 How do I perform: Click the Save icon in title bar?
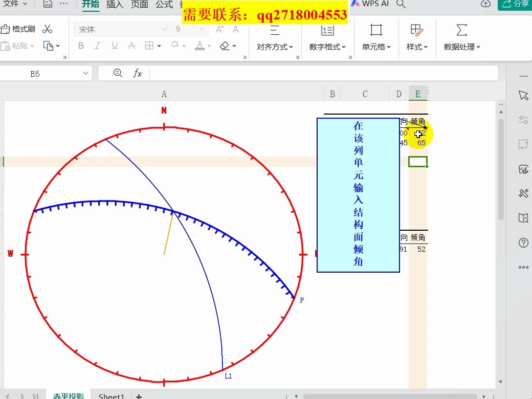click(48, 4)
